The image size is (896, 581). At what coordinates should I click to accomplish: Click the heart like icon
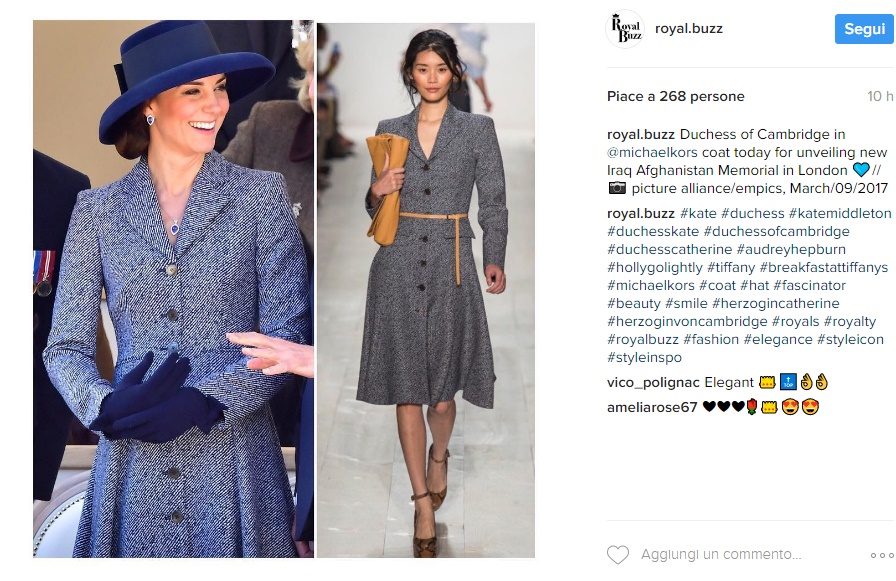click(618, 555)
